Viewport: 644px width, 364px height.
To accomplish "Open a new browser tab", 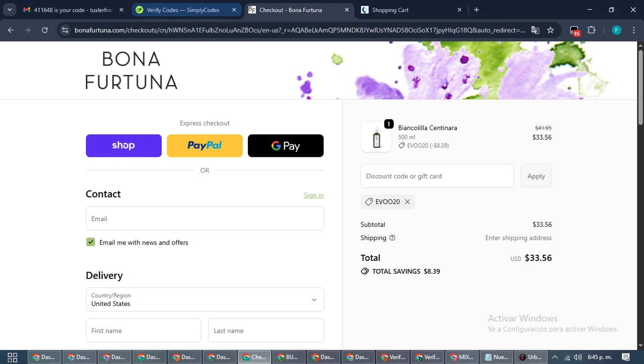I will (x=477, y=10).
